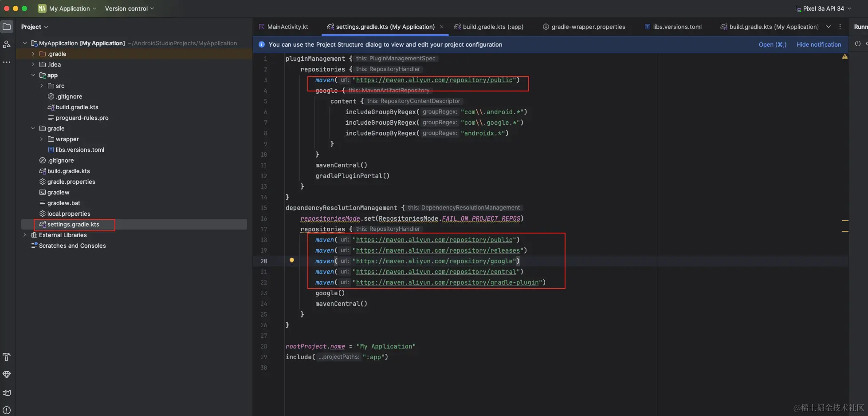Click dependencyResolutionManagement on line 15
Screen dimensions: 868x416
341,208
